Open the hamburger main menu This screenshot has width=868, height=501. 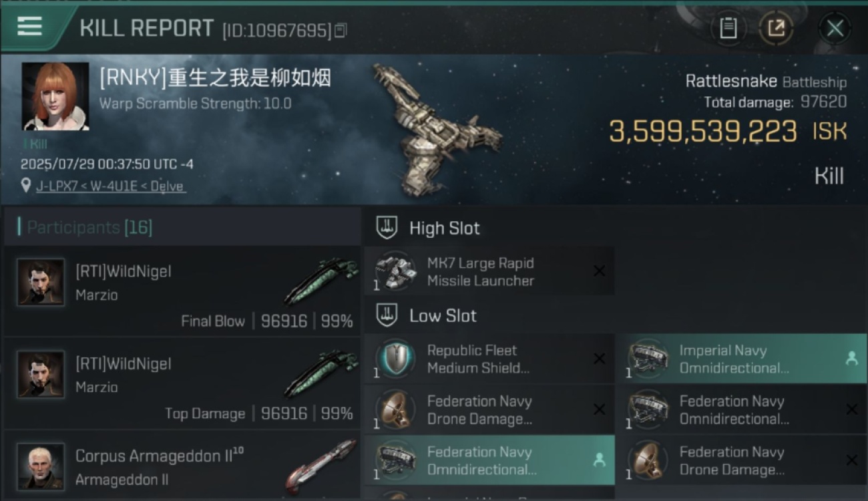pyautogui.click(x=29, y=26)
